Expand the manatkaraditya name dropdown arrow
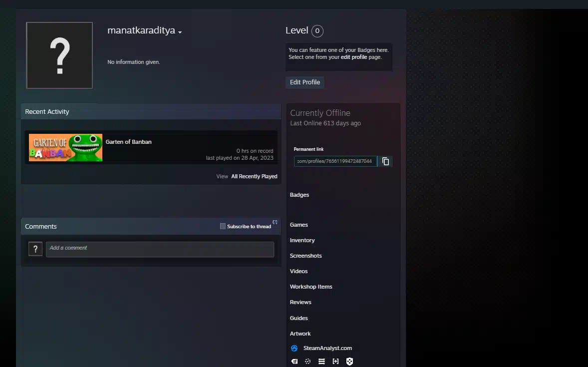588x367 pixels. pyautogui.click(x=180, y=32)
